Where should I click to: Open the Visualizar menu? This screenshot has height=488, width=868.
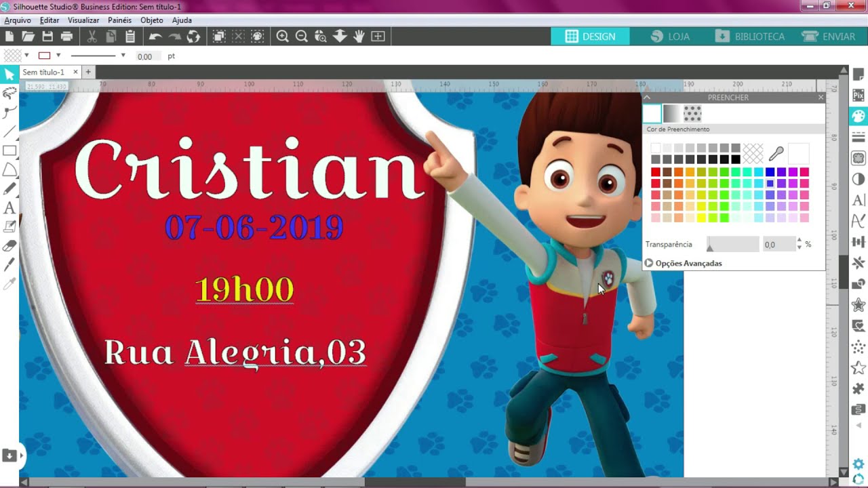83,20
